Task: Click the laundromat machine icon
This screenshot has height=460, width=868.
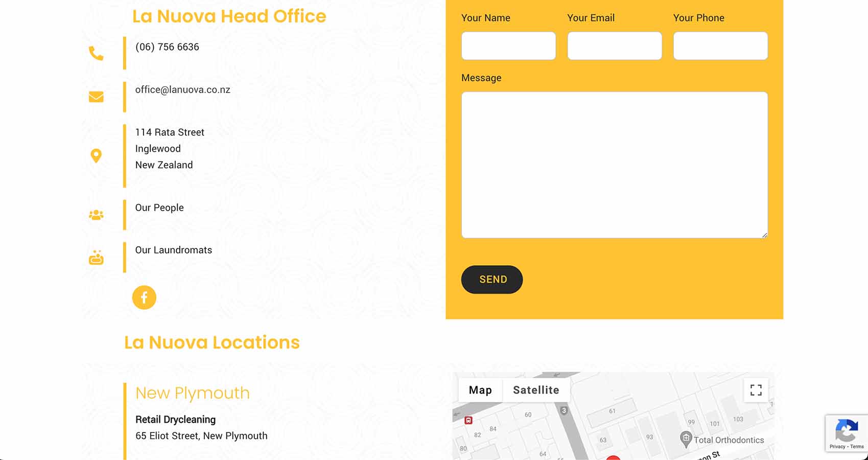Action: point(96,257)
